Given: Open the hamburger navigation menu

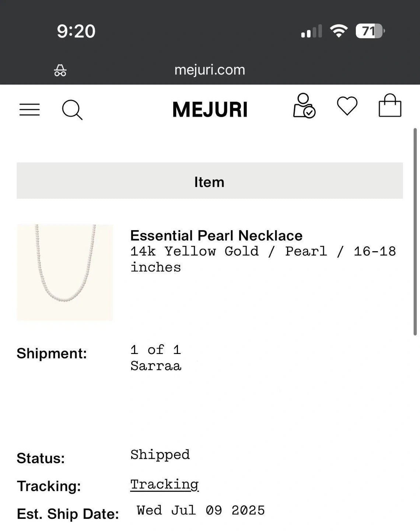Looking at the screenshot, I should pos(29,110).
